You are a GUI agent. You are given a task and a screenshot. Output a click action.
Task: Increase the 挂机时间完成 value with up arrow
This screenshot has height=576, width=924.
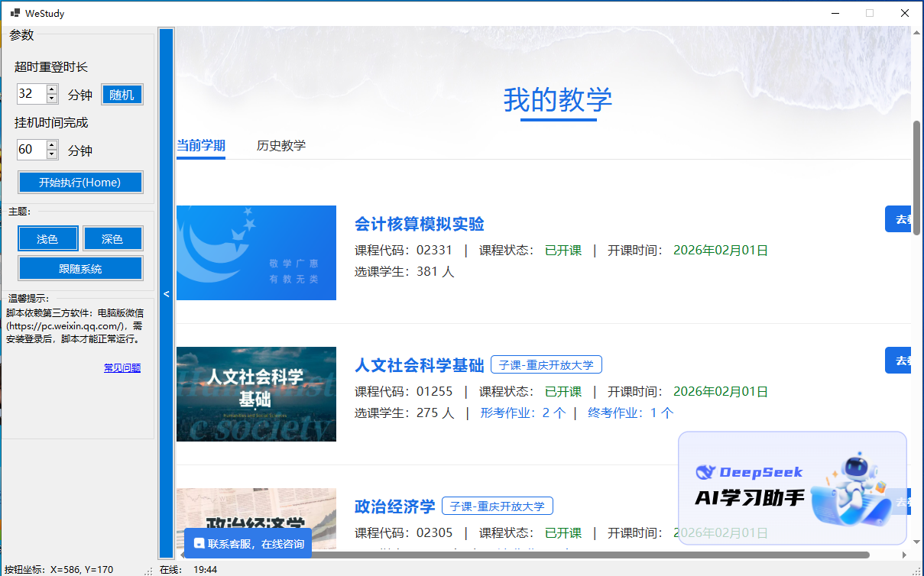(x=52, y=144)
